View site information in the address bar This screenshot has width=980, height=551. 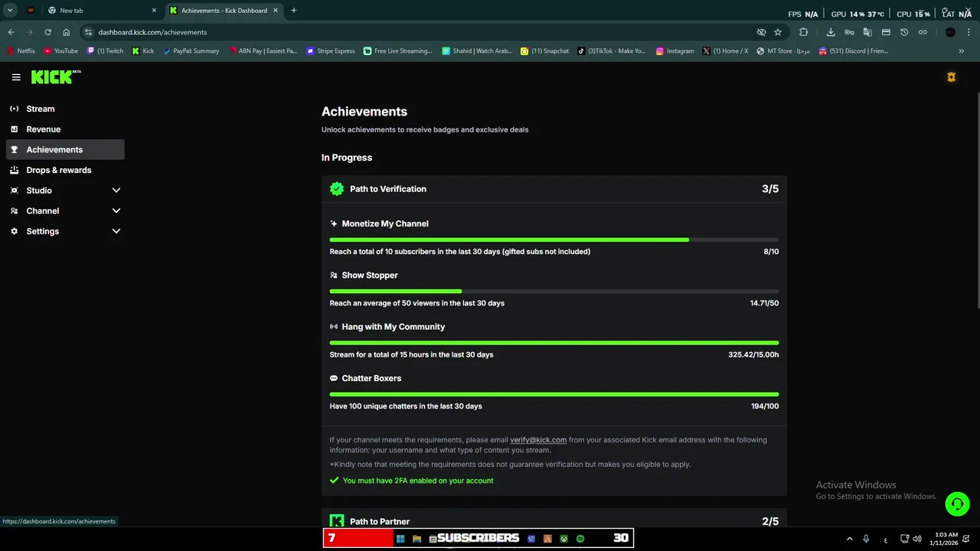[88, 32]
